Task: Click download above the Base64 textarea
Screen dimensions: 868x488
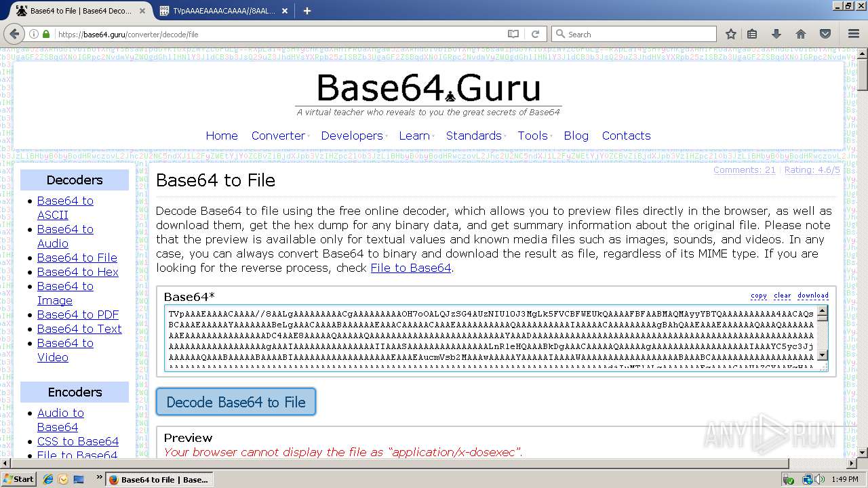Action: point(813,296)
